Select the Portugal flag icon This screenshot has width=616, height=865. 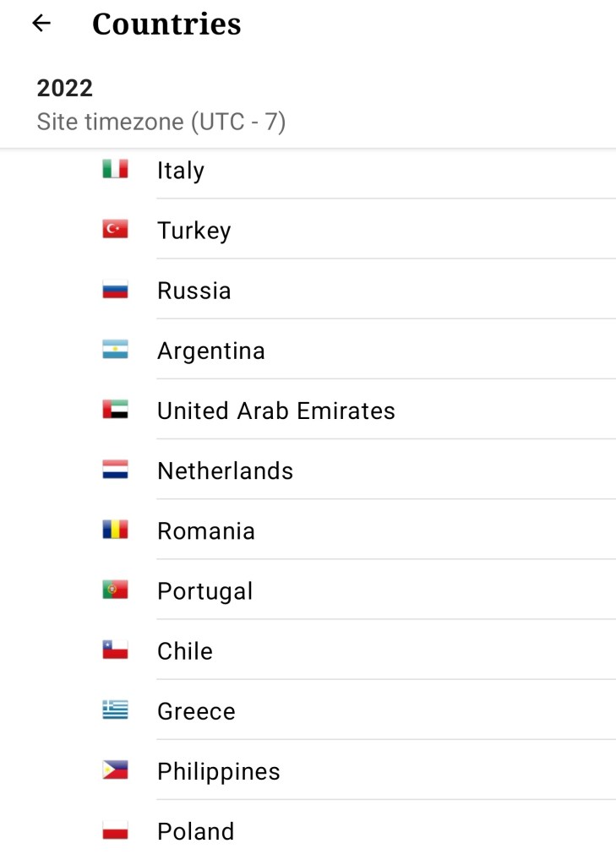tap(115, 590)
